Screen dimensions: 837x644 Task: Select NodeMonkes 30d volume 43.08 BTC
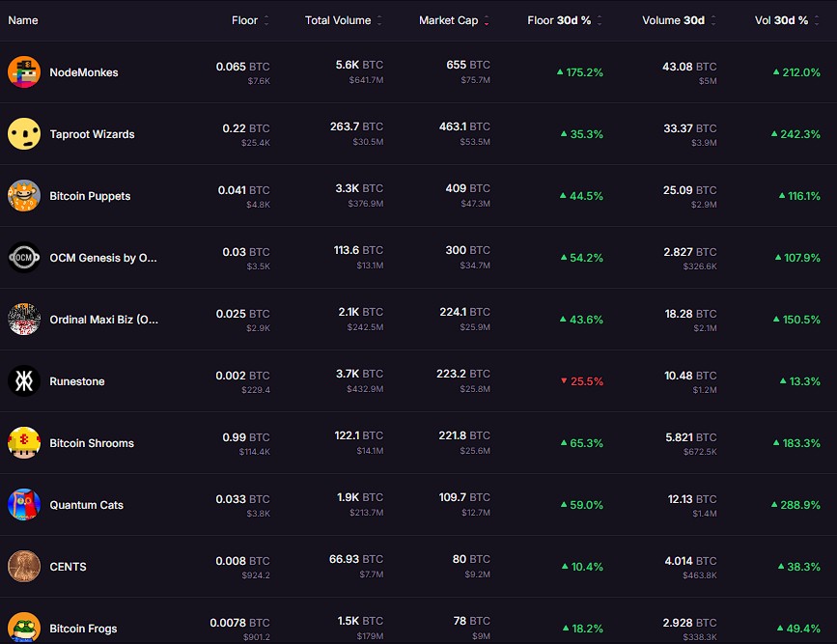pyautogui.click(x=689, y=67)
